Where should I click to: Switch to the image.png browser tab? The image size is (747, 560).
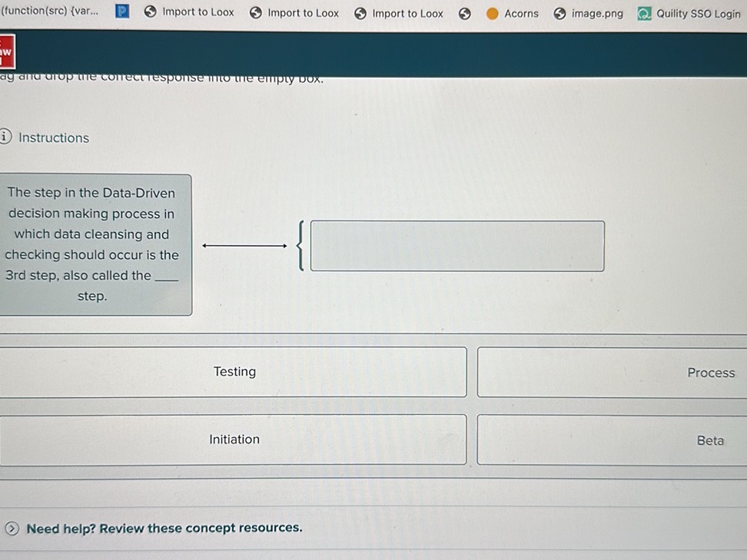tap(588, 13)
